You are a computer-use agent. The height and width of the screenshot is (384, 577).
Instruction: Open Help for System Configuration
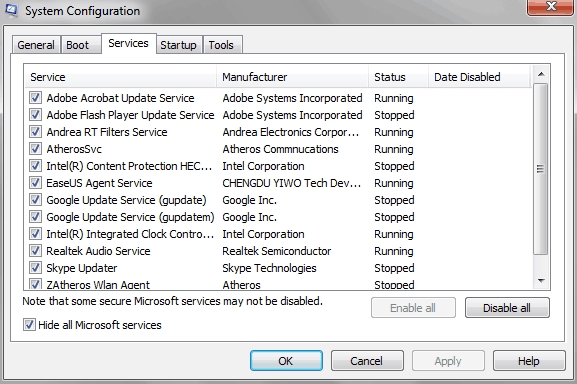point(529,361)
